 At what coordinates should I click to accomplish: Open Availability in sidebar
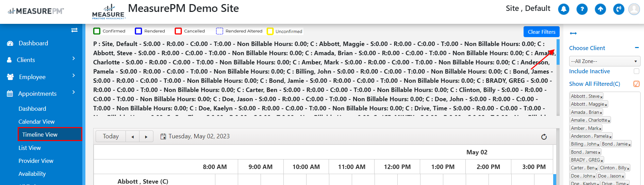coord(32,174)
